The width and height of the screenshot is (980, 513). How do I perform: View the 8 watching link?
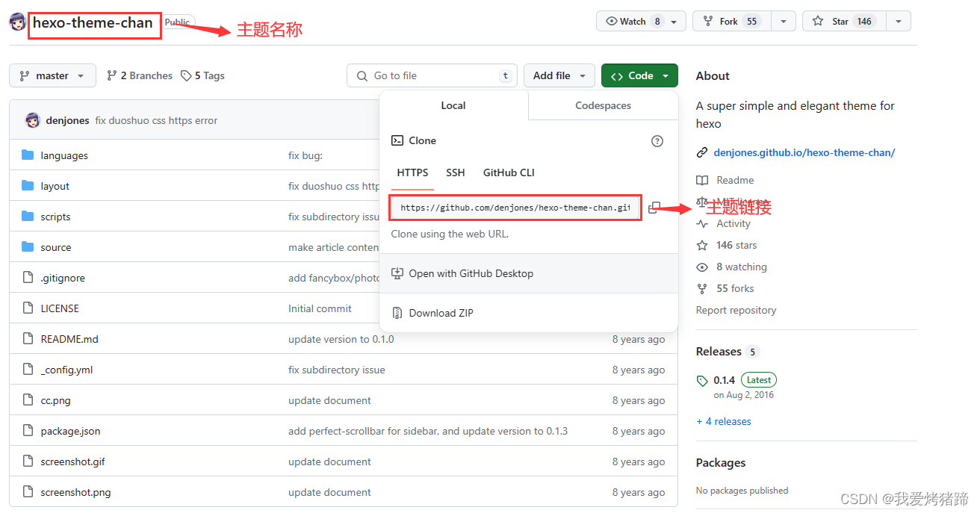pyautogui.click(x=741, y=267)
